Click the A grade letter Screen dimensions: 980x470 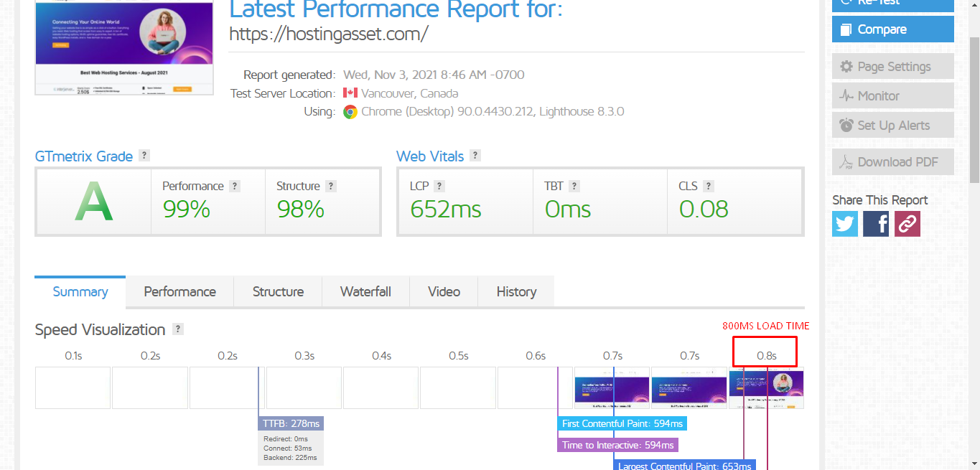point(94,202)
